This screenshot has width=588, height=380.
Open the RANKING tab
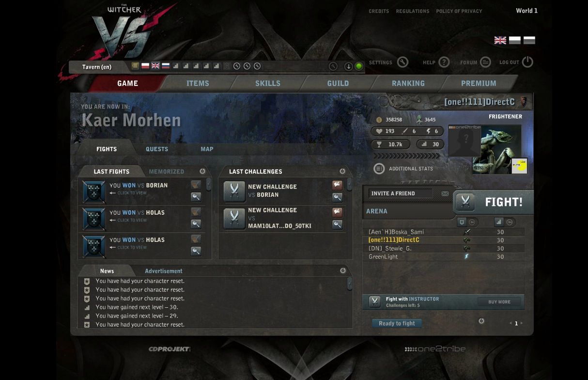pos(408,83)
